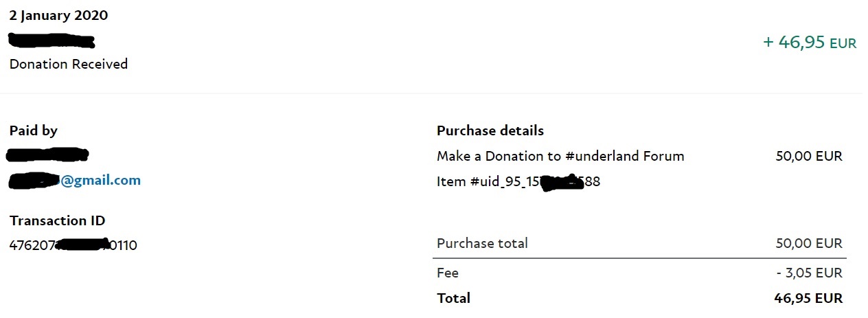868x318 pixels.
Task: Click the green + 46,95 EUR amount
Action: [x=810, y=43]
